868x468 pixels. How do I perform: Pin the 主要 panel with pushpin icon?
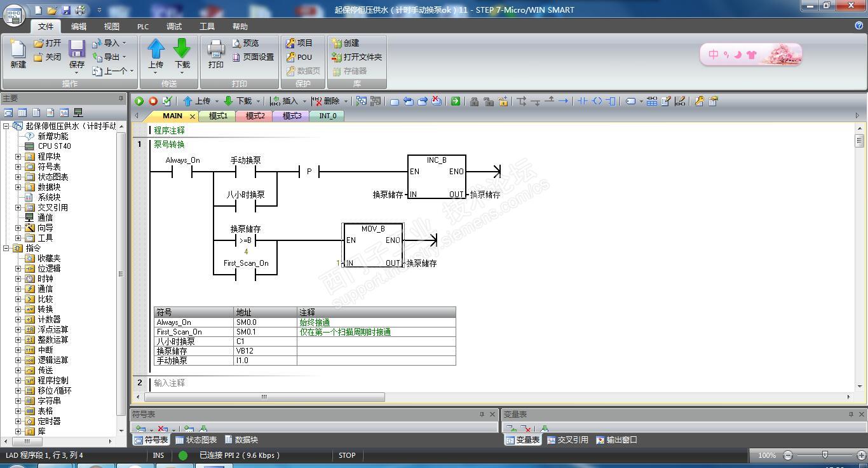(121, 99)
